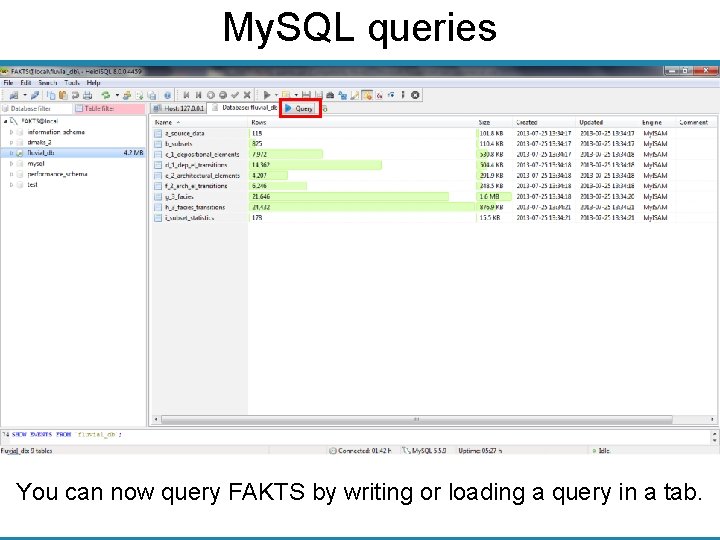Image resolution: width=720 pixels, height=540 pixels.
Task: Click the post changes checkmark icon
Action: [x=235, y=95]
